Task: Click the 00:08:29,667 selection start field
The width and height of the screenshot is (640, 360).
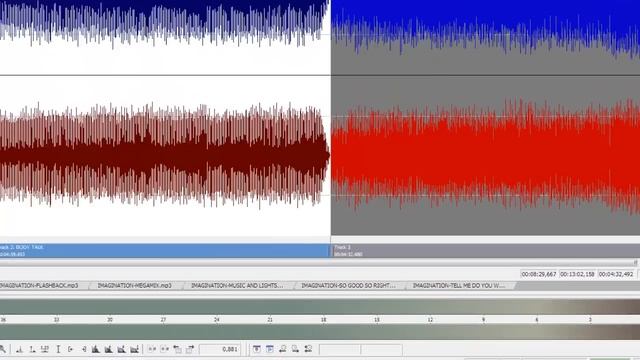Action: coord(539,274)
